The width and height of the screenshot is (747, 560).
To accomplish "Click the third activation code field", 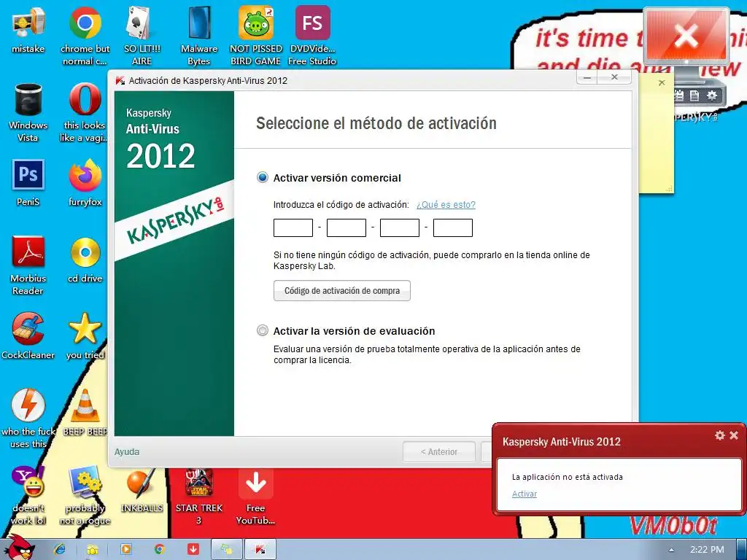I will [400, 227].
